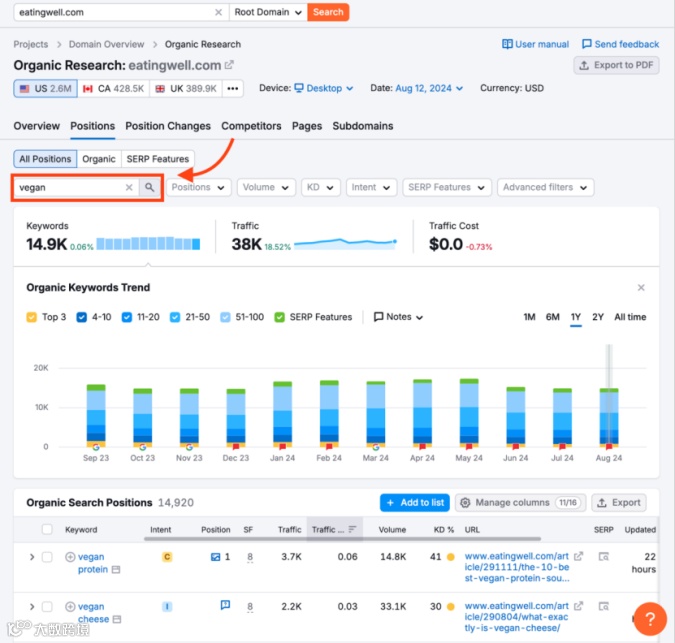Open external link icon next to eatingwell.com title
The image size is (675, 643).
229,65
